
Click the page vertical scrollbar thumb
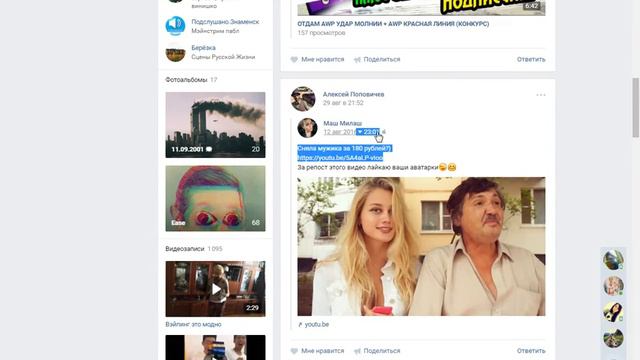pyautogui.click(x=636, y=108)
